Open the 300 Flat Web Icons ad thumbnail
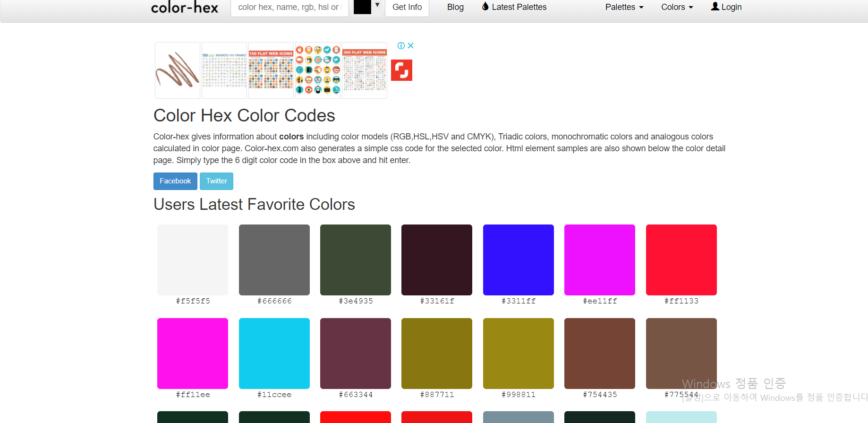Viewport: 868px width, 423px height. 365,70
